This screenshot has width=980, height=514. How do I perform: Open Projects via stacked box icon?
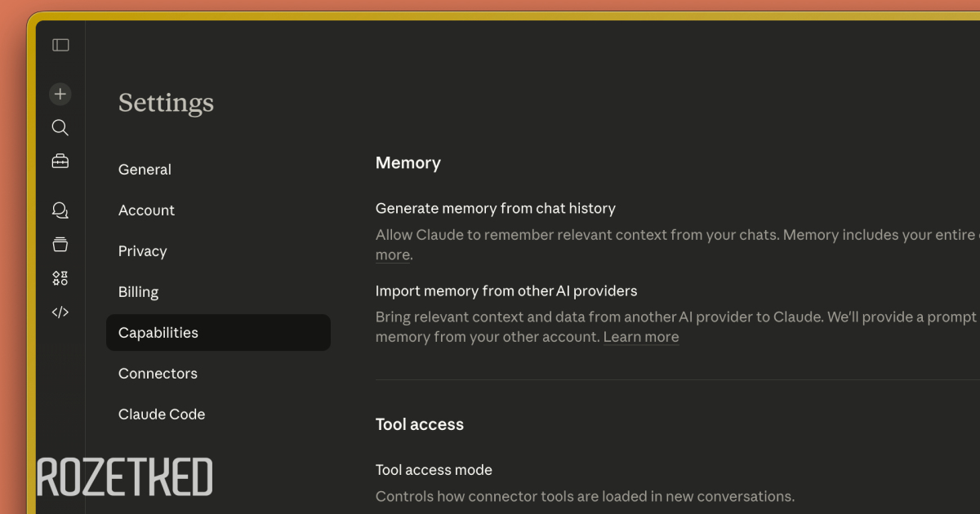click(x=60, y=244)
